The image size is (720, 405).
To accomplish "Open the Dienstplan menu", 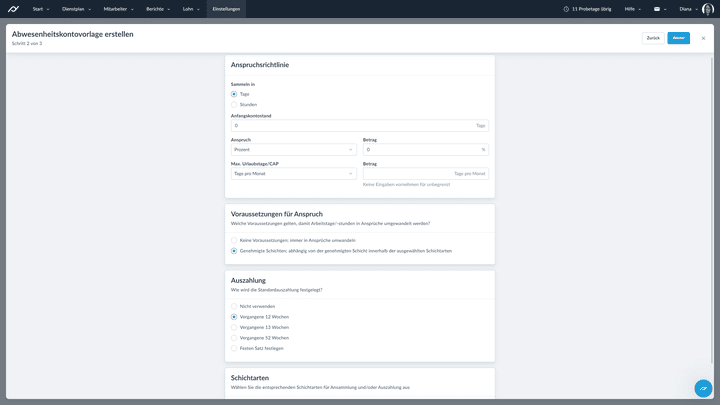I will 76,9.
